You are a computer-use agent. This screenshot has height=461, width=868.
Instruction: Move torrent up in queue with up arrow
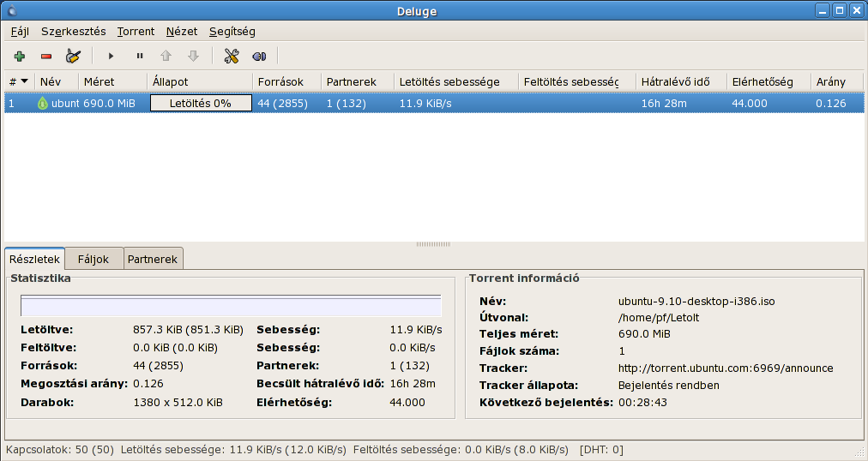tap(166, 56)
